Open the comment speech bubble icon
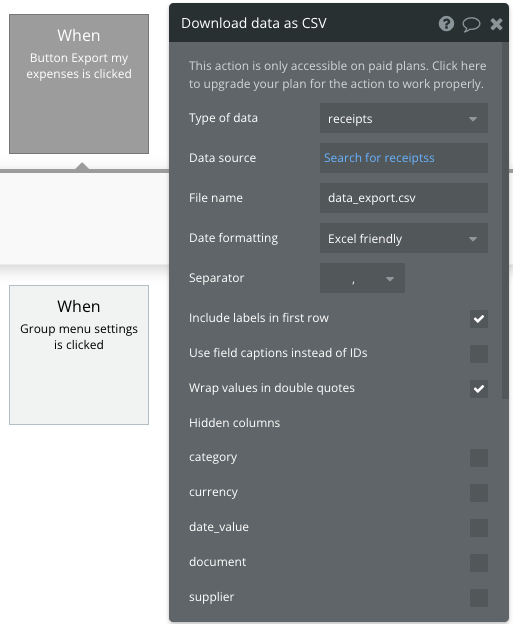 (471, 24)
